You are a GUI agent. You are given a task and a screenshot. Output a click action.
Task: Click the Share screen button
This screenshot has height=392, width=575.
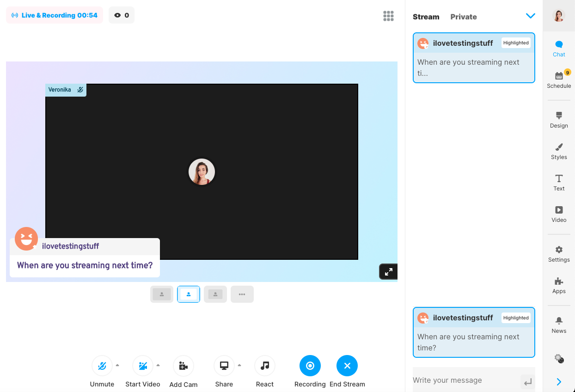(224, 366)
